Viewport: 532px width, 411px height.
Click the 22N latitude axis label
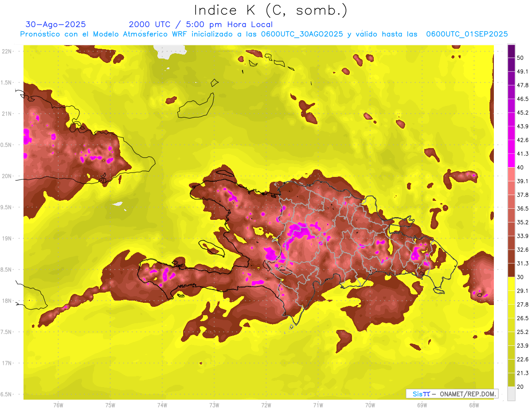coord(7,51)
